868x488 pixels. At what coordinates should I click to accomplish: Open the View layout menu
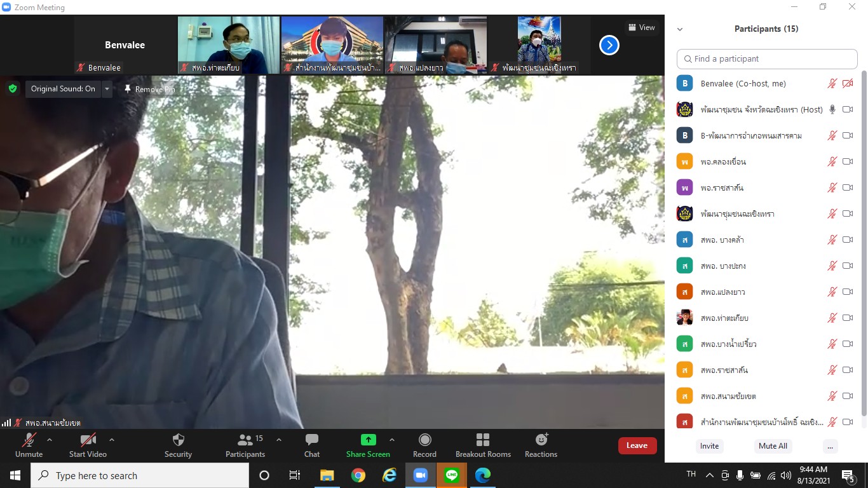click(641, 27)
